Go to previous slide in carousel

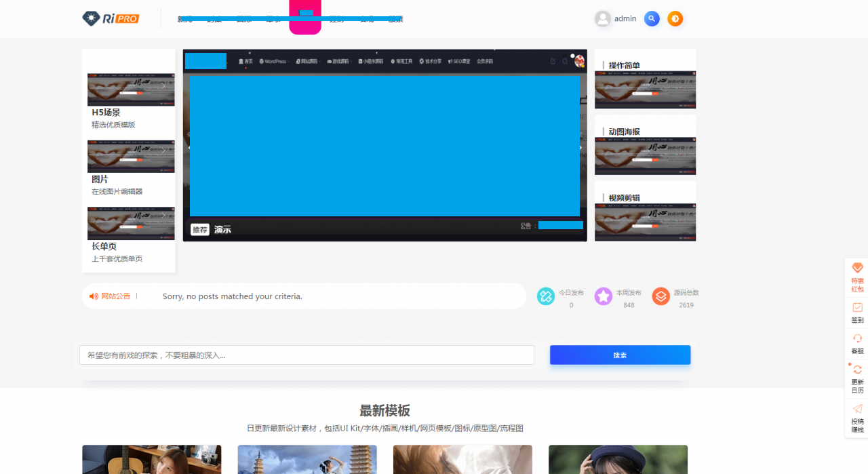[189, 148]
